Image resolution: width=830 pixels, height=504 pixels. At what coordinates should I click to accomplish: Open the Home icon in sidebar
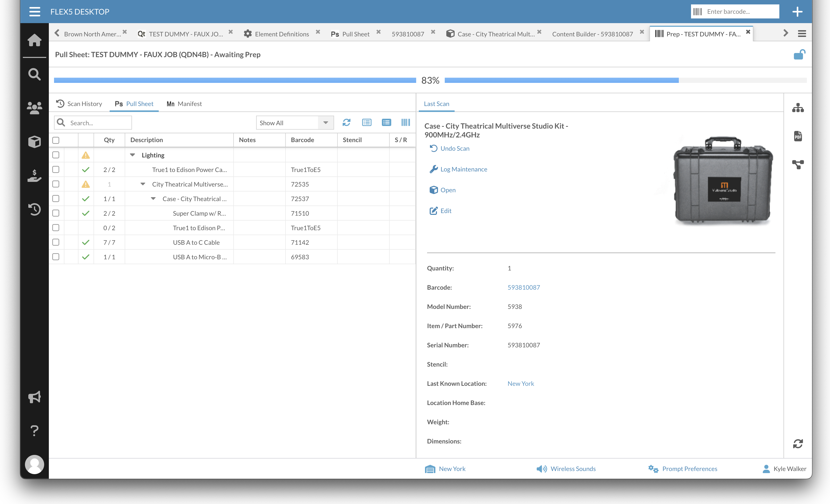point(34,40)
